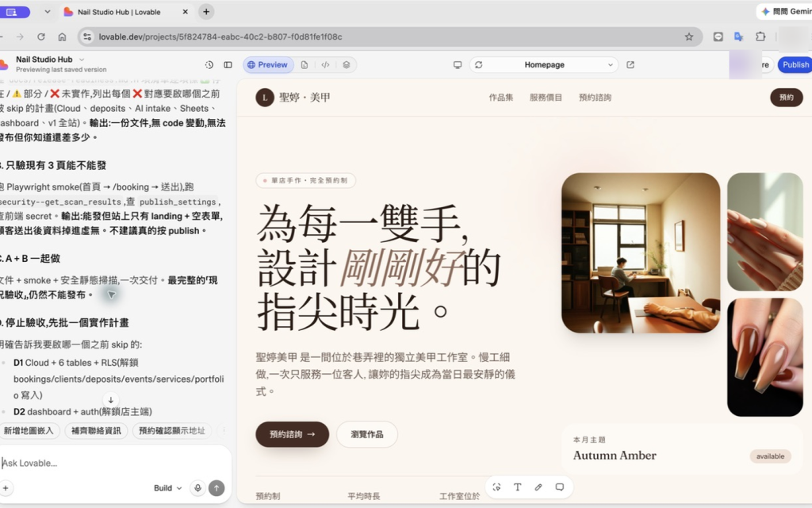The image size is (812, 508).
Task: Select the light nude nails photo
Action: point(765,232)
